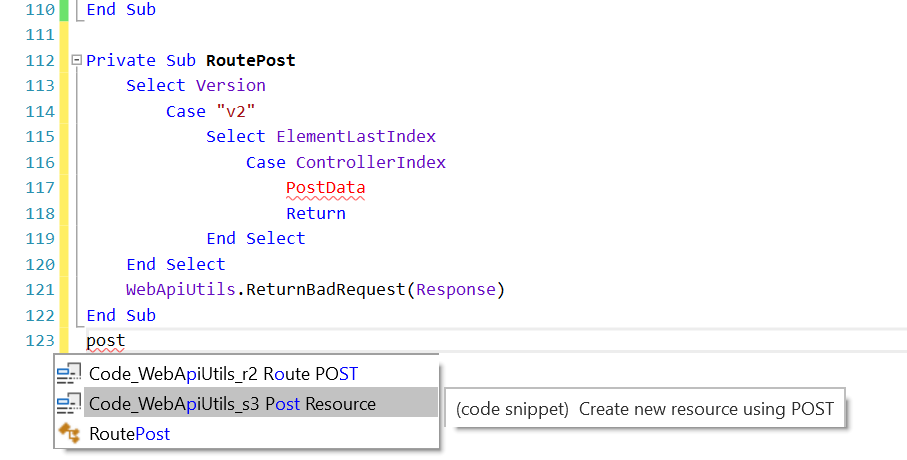
Task: Click ControllerIndex on the Case line
Action: click(x=371, y=162)
